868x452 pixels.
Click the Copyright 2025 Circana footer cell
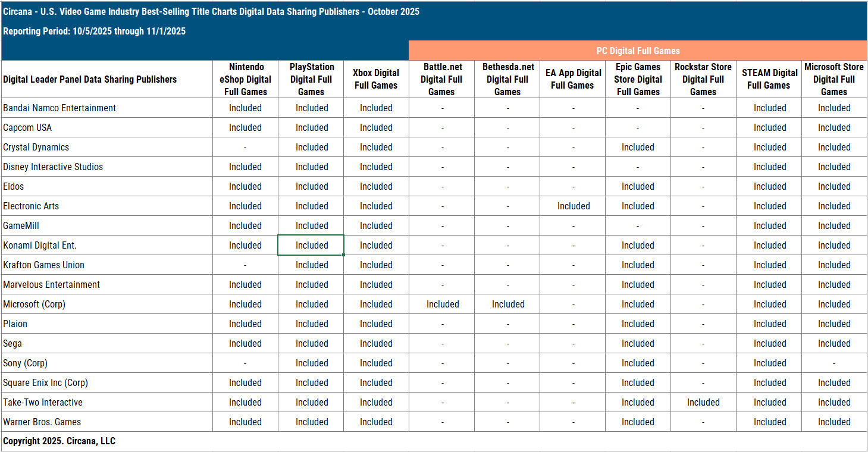point(59,441)
